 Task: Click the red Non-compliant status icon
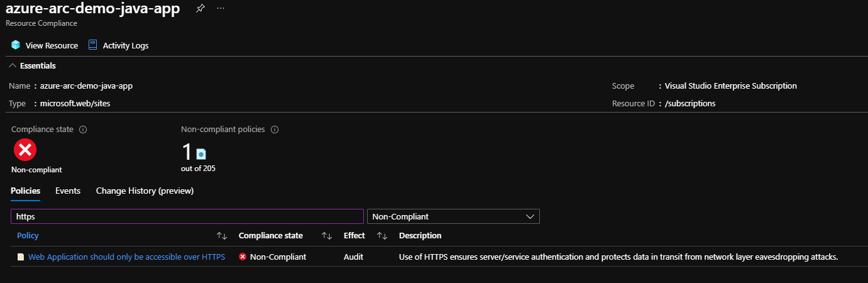25,150
